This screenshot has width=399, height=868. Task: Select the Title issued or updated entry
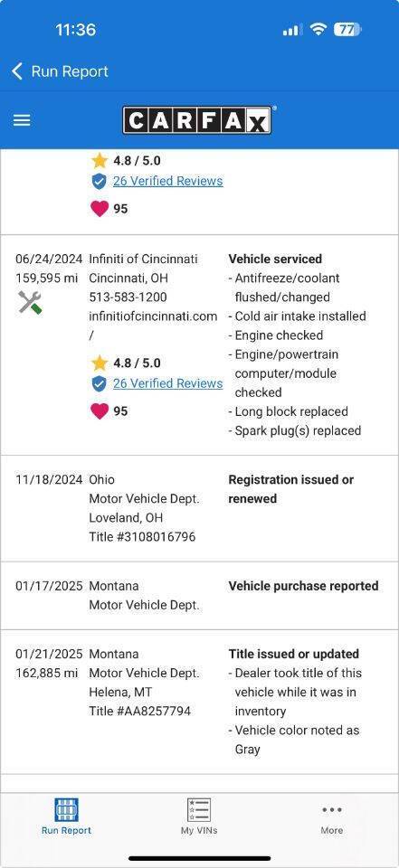(199, 702)
